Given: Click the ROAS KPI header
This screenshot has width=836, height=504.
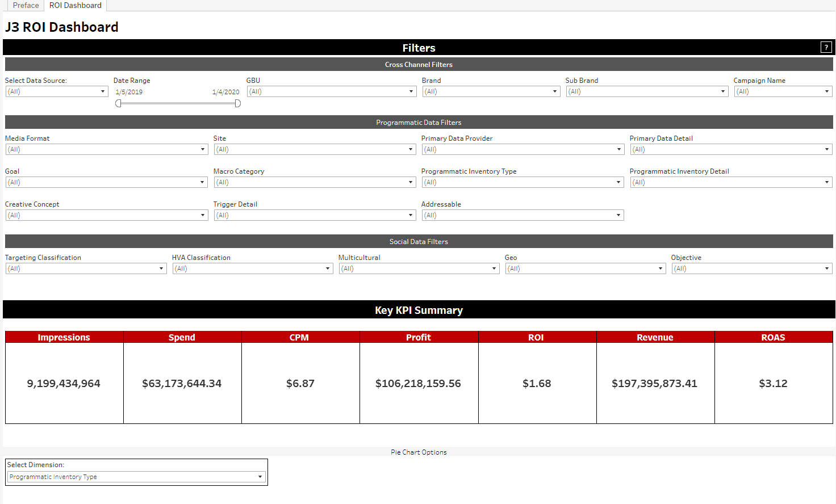Looking at the screenshot, I should click(x=774, y=337).
